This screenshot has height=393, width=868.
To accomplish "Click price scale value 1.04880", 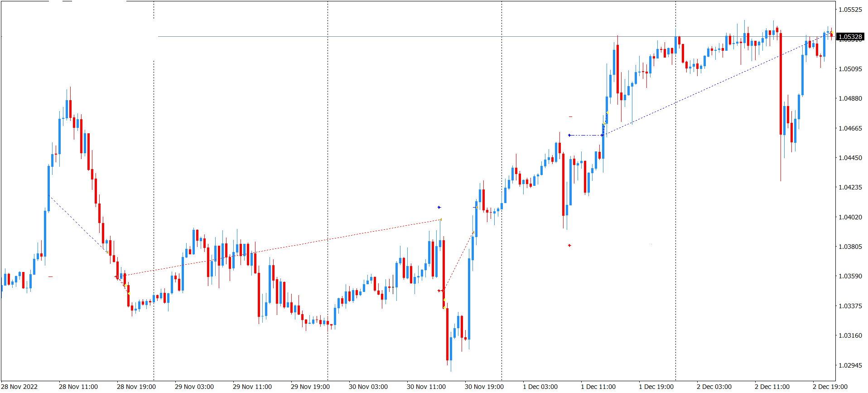I will 850,98.
